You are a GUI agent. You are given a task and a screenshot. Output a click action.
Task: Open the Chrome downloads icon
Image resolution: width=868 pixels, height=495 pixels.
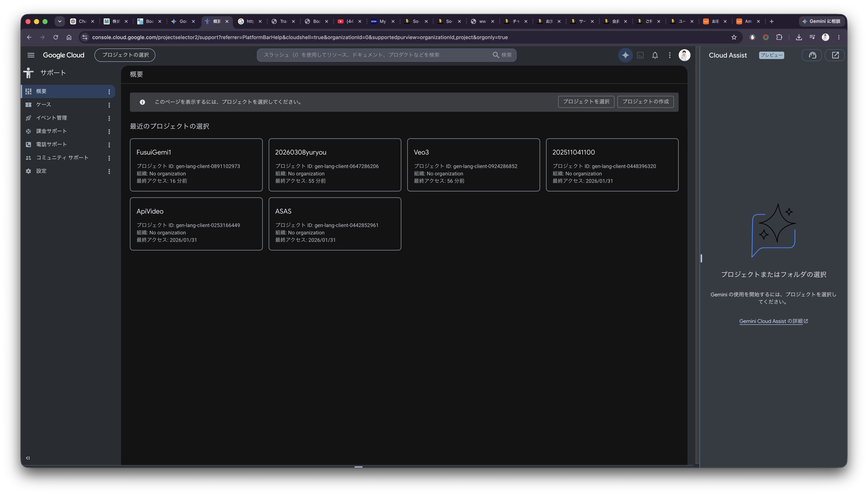pyautogui.click(x=799, y=37)
